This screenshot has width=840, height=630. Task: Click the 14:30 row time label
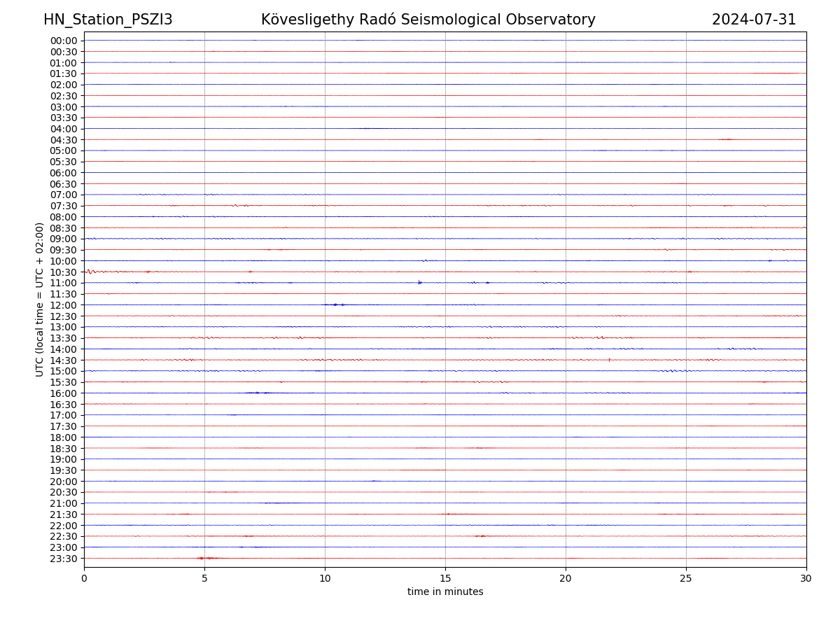64,360
